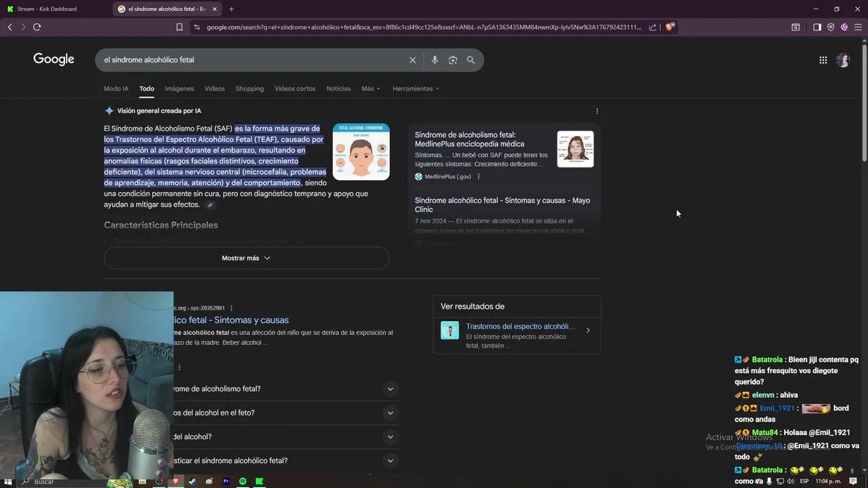This screenshot has height=488, width=868.
Task: Open Spotify from the taskbar
Action: 243,481
